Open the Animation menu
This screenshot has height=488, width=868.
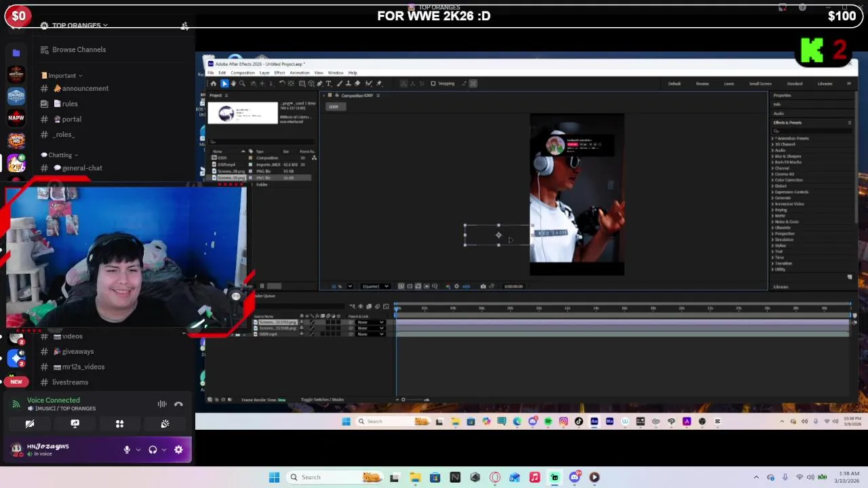pyautogui.click(x=300, y=73)
